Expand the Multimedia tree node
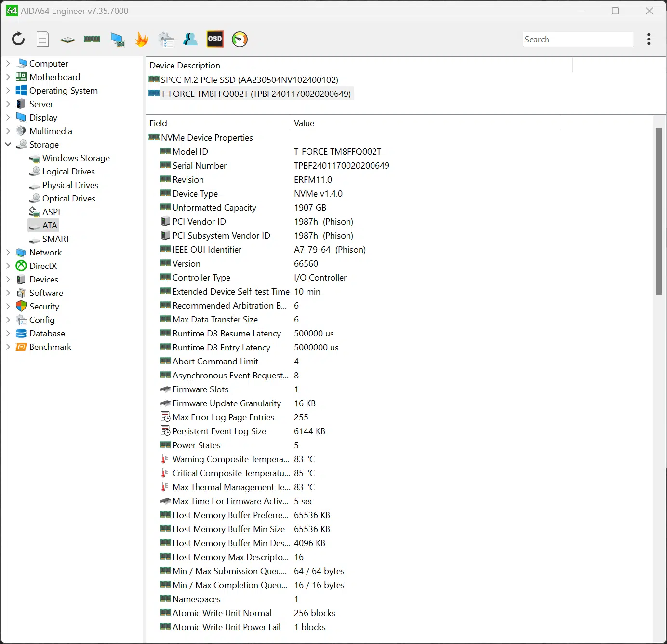The width and height of the screenshot is (667, 644). click(8, 131)
